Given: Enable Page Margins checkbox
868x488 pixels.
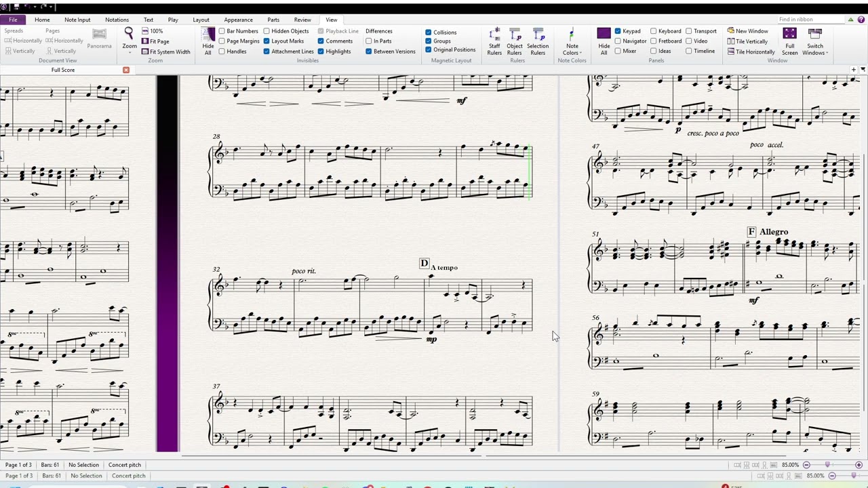Looking at the screenshot, I should point(222,41).
